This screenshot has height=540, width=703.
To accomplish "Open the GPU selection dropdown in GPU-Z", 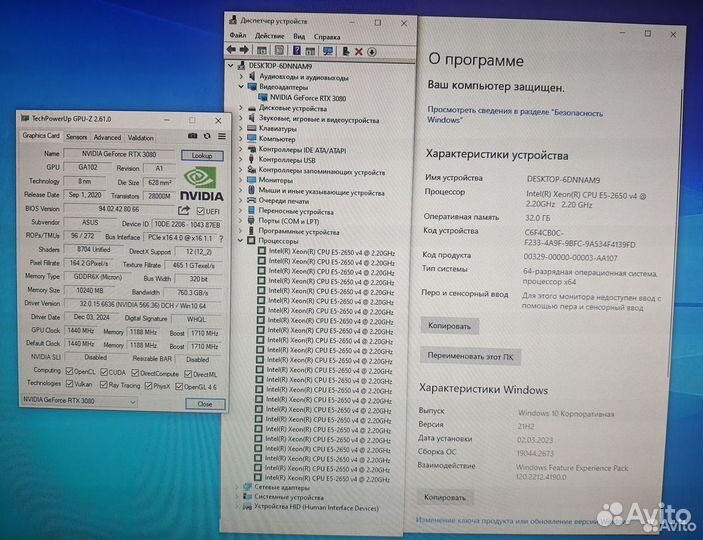I will 79,401.
